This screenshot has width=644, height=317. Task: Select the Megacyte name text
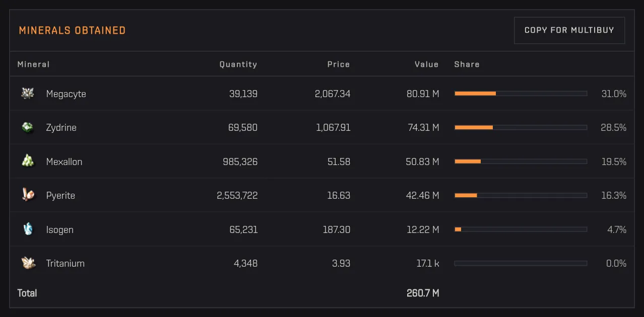click(x=66, y=94)
